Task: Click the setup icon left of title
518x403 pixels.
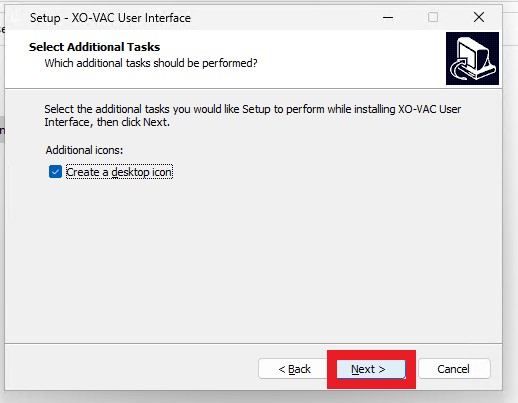Action: 17,17
